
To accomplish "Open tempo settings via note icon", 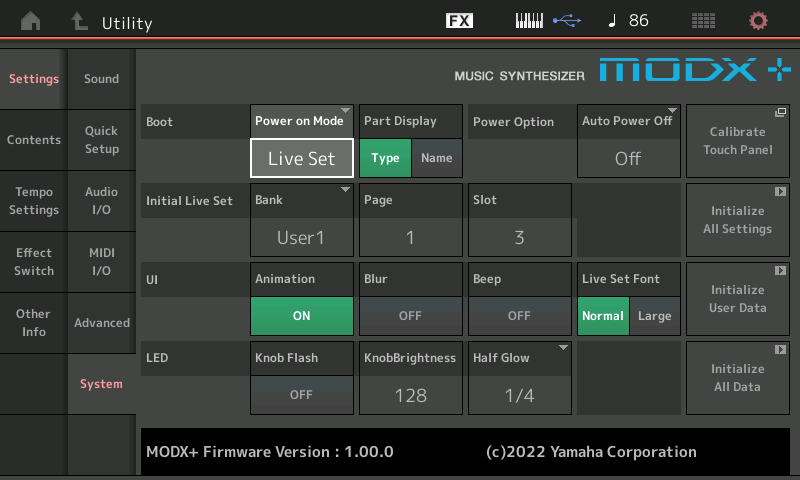I will 627,21.
